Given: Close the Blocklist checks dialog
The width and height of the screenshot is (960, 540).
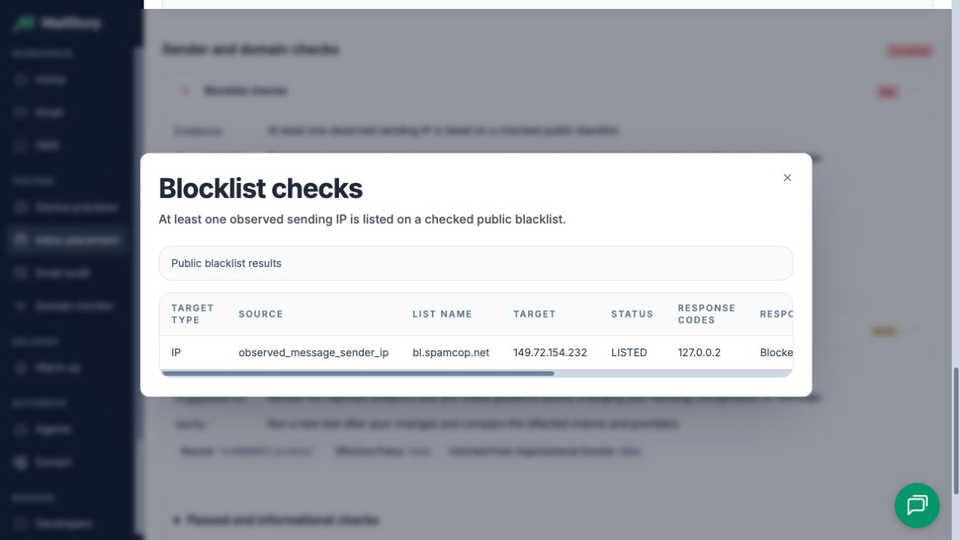Looking at the screenshot, I should (x=787, y=178).
